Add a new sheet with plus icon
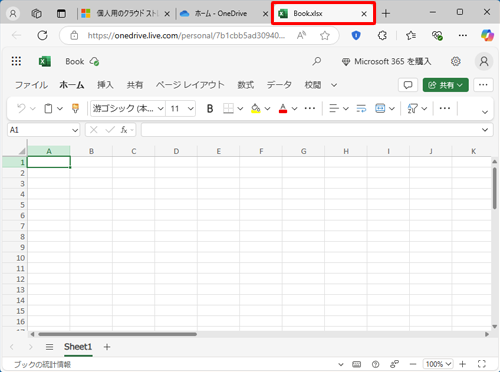 (x=107, y=347)
